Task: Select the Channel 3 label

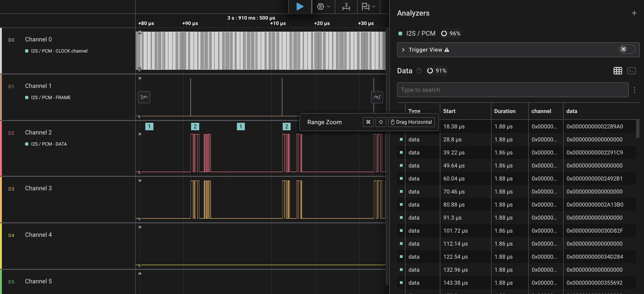Action: click(38, 188)
